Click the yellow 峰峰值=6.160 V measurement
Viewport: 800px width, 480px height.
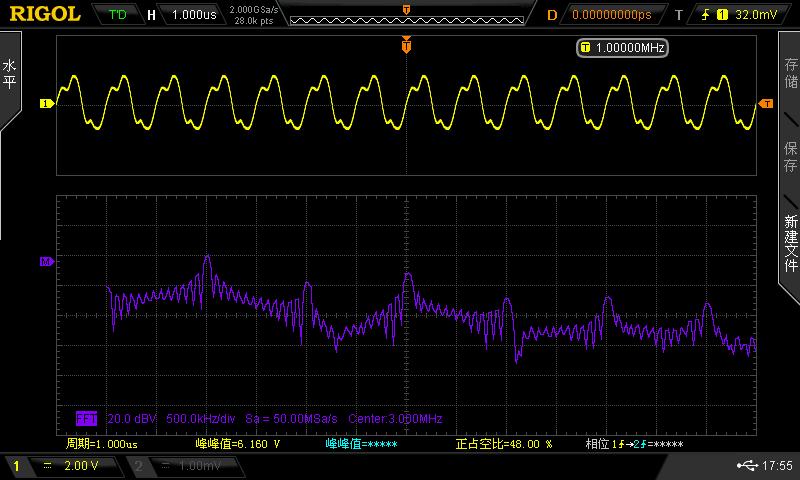tap(238, 444)
